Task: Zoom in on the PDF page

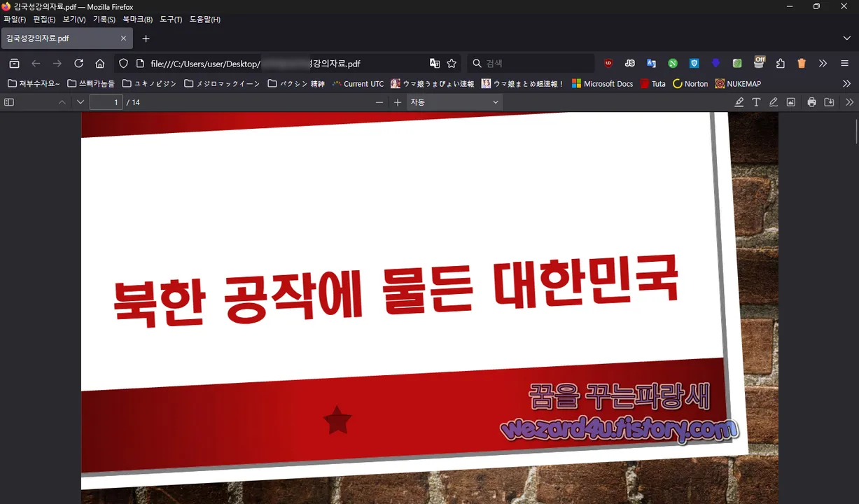Action: (x=397, y=101)
